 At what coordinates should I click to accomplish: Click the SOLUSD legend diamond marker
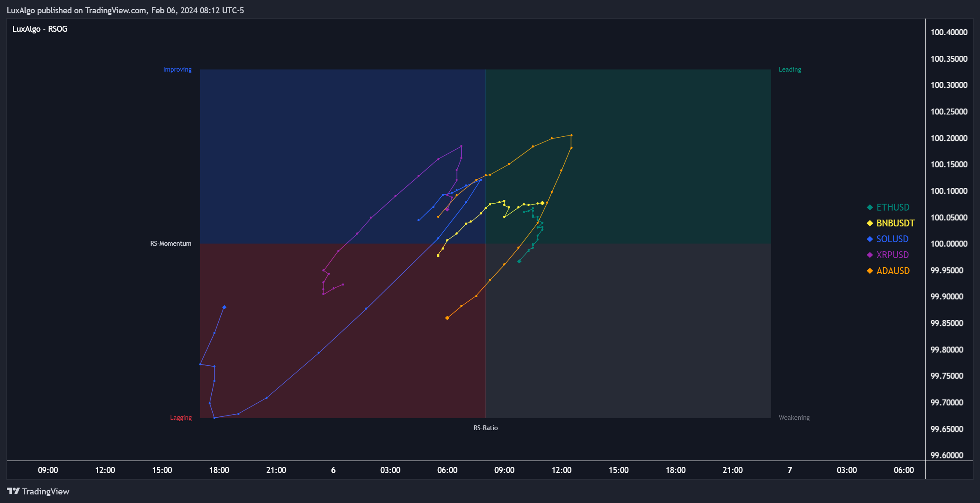(870, 239)
